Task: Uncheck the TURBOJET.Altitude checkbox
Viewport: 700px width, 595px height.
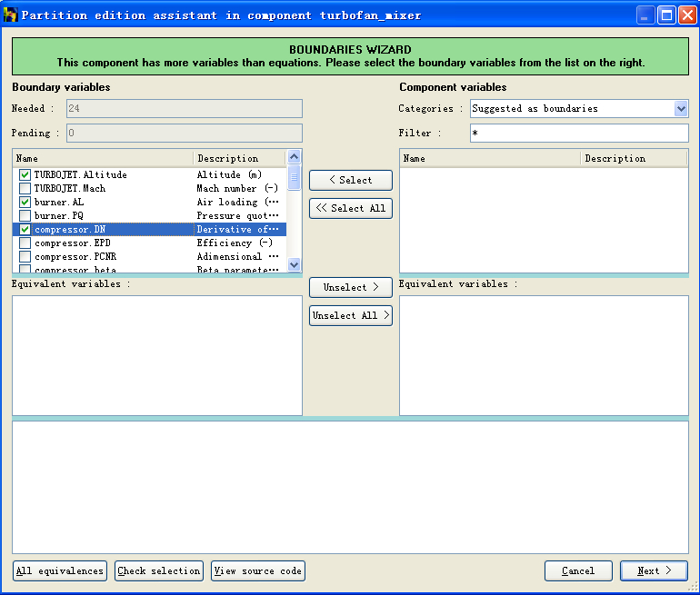Action: pos(25,174)
